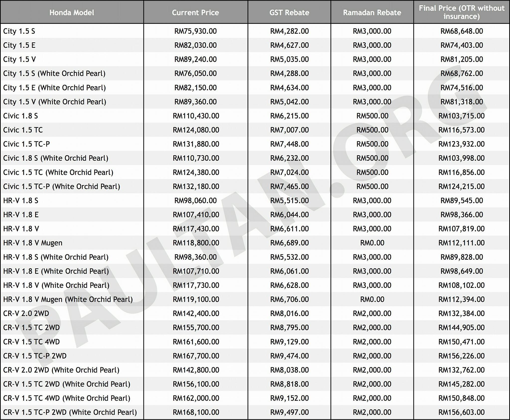Select Civic 1.5 TC final price RM116,573.00
This screenshot has width=510, height=420.
click(x=461, y=130)
